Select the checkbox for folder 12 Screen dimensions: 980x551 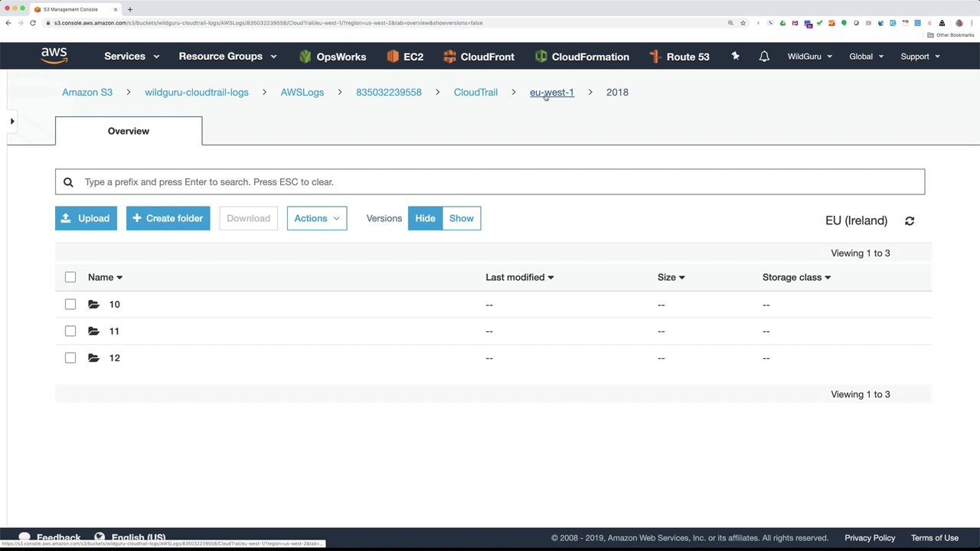pos(70,358)
